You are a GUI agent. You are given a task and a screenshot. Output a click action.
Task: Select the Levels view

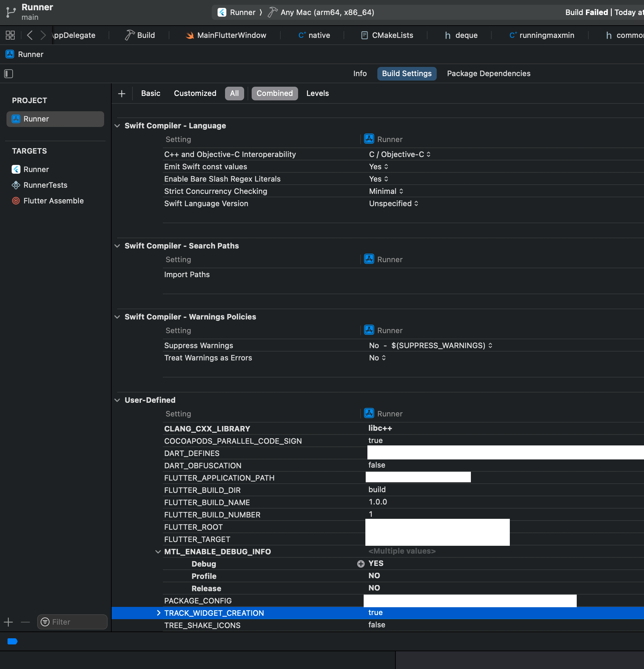click(318, 94)
